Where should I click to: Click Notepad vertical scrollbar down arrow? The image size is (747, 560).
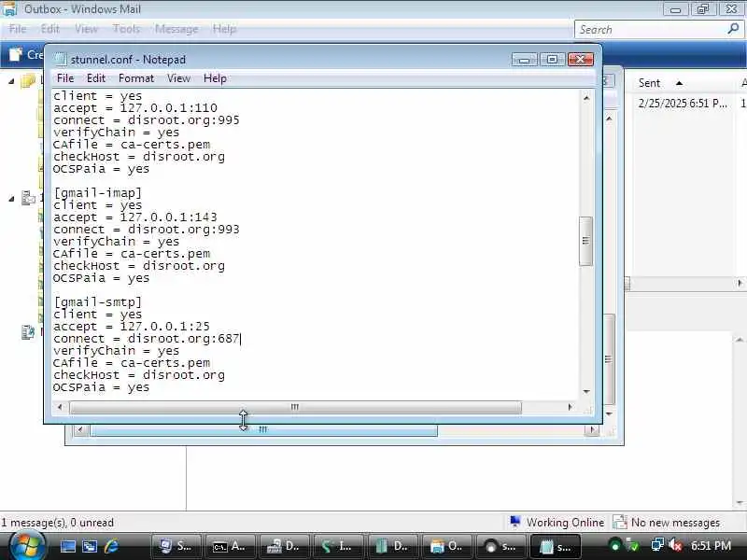[x=586, y=391]
